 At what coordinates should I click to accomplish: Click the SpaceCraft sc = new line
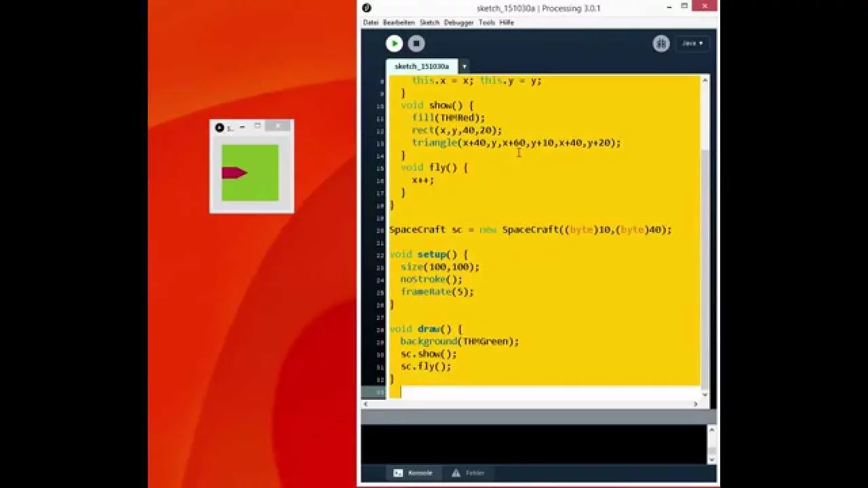531,230
